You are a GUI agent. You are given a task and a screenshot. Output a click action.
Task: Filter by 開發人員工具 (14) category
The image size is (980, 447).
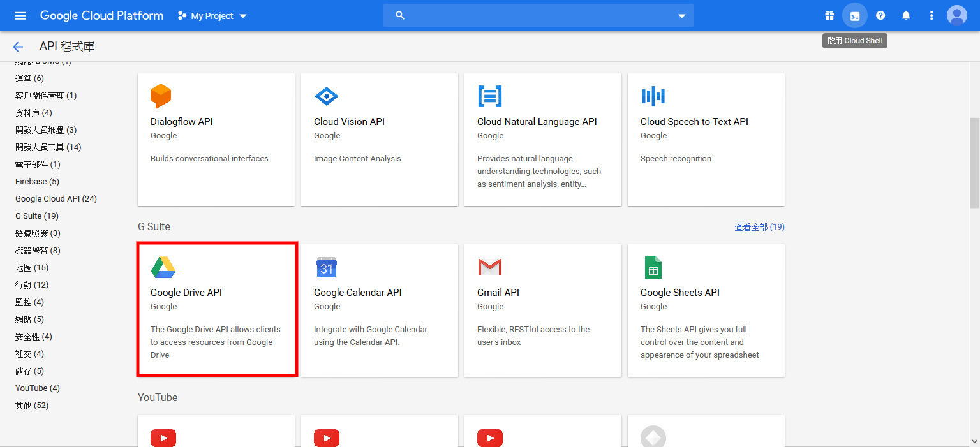[48, 147]
